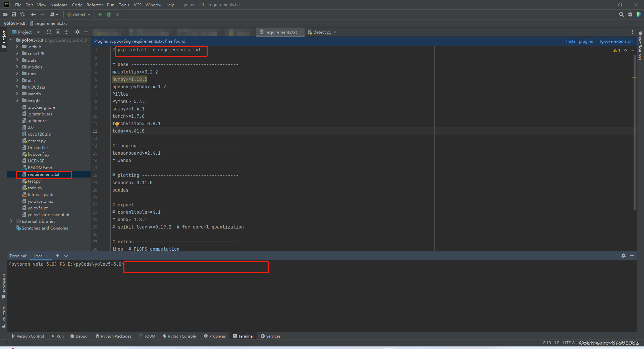Image resolution: width=644 pixels, height=349 pixels.
Task: Add a new terminal tab with the plus icon
Action: pyautogui.click(x=57, y=256)
